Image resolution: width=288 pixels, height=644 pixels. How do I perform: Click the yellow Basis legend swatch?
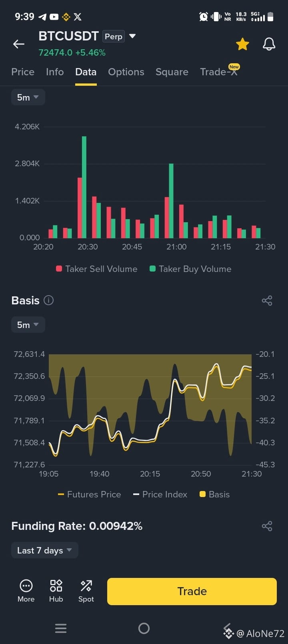click(202, 494)
